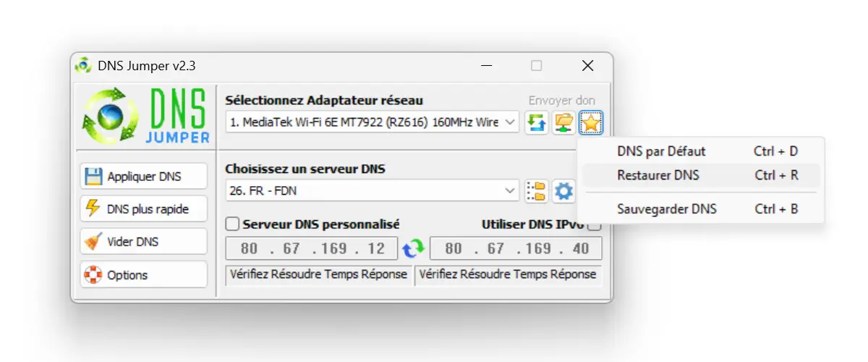The height and width of the screenshot is (362, 868).
Task: Click the DNS Jumper title bar icon
Action: tap(84, 66)
